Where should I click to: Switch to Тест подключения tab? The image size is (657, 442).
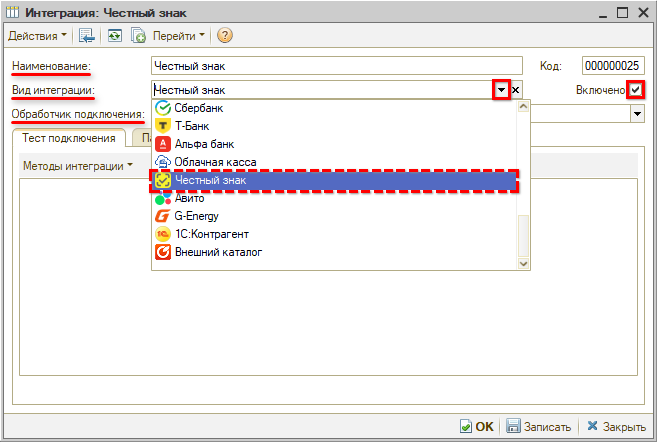click(x=69, y=138)
